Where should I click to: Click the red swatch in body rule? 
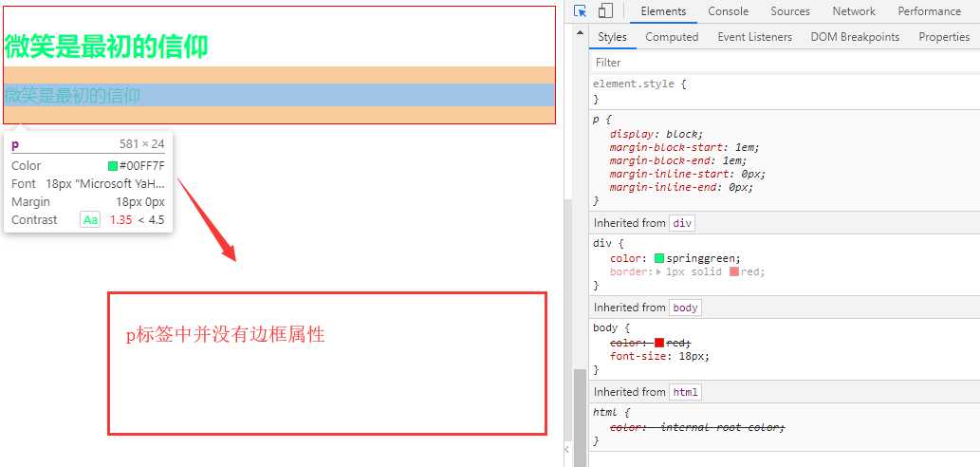(x=659, y=343)
